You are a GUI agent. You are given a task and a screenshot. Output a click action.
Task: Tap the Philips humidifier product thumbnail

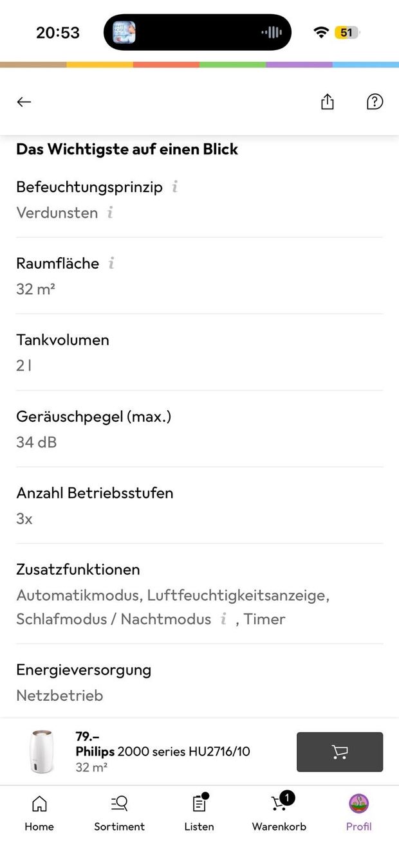tap(42, 752)
